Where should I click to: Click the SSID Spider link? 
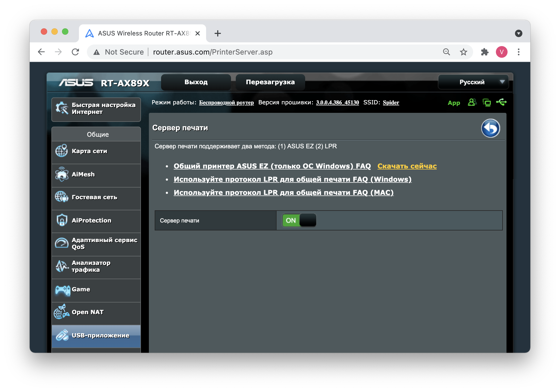tap(391, 103)
